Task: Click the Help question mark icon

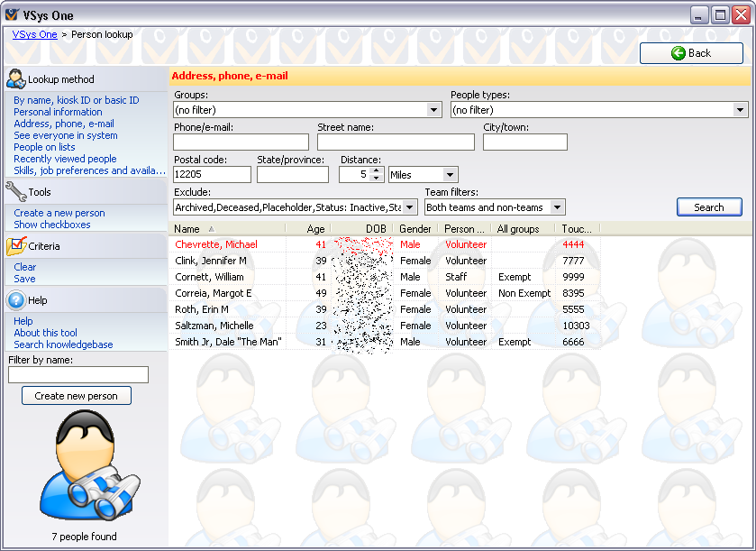Action: [x=16, y=300]
